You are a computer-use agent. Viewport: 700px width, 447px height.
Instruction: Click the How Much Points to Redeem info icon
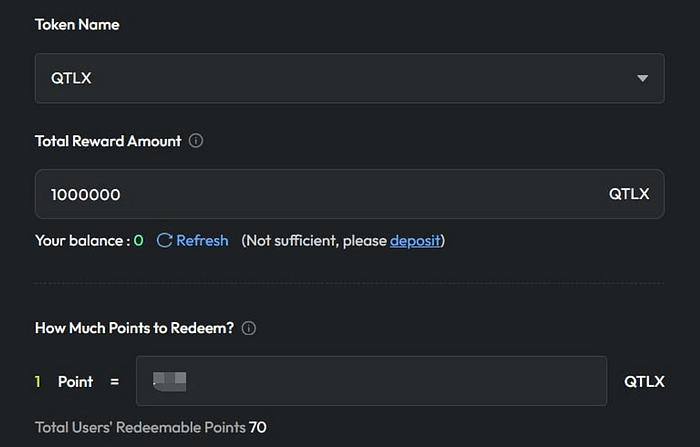click(249, 328)
